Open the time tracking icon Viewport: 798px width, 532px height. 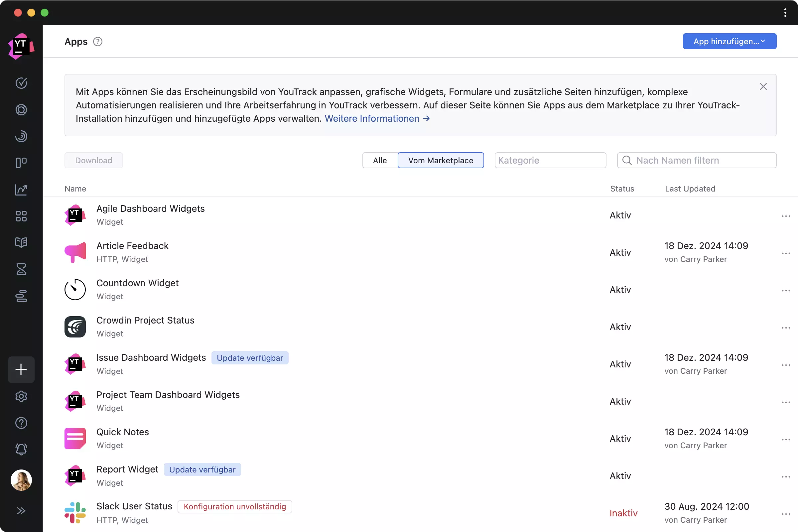[x=21, y=270]
